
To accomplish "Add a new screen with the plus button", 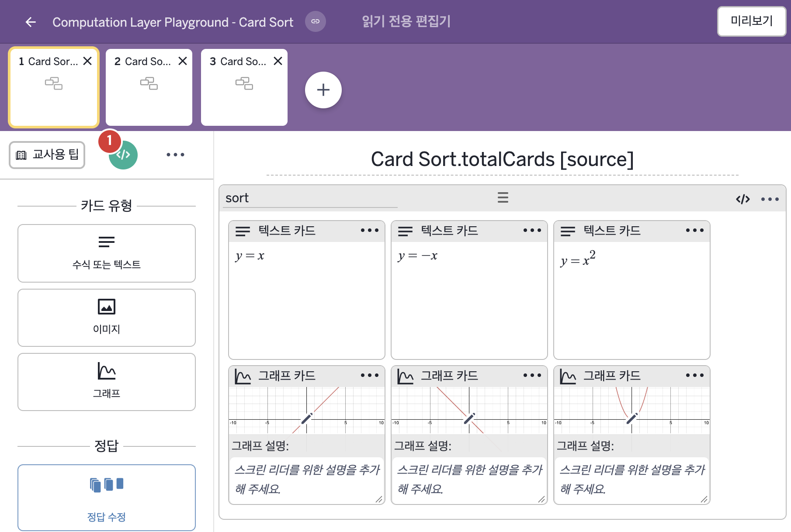I will click(x=323, y=90).
